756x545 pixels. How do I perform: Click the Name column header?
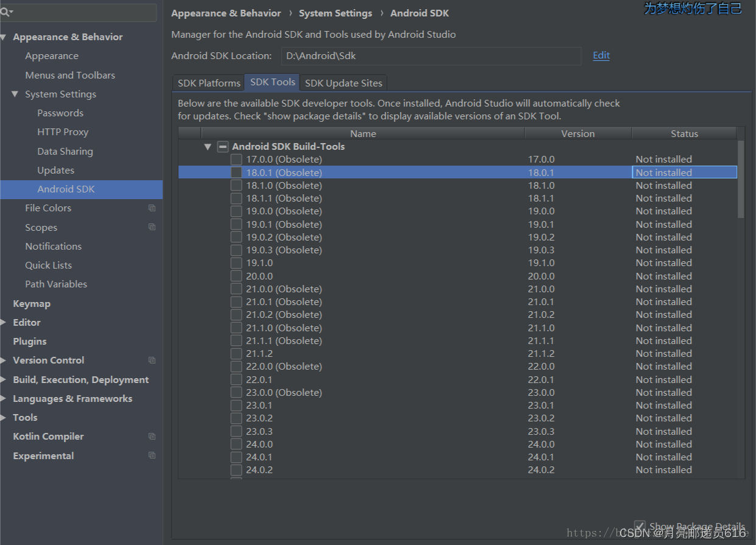363,133
